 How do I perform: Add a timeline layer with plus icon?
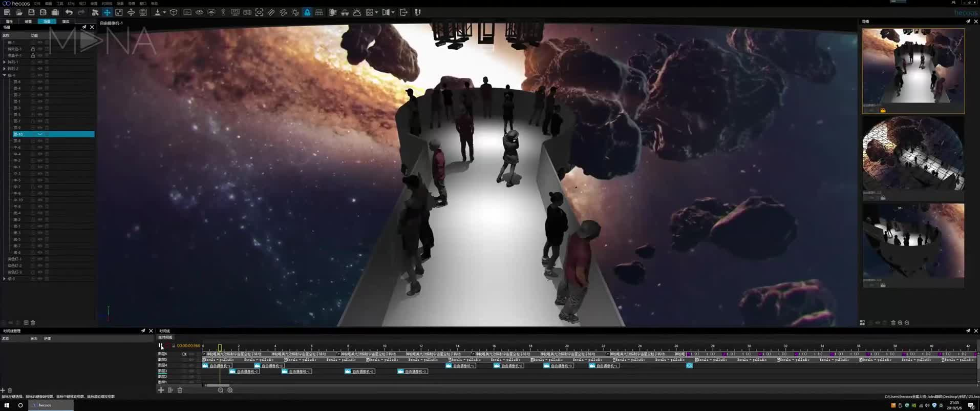click(x=161, y=390)
